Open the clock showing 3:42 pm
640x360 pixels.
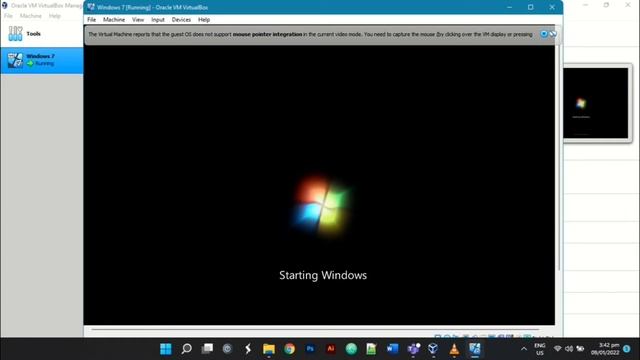[606, 349]
